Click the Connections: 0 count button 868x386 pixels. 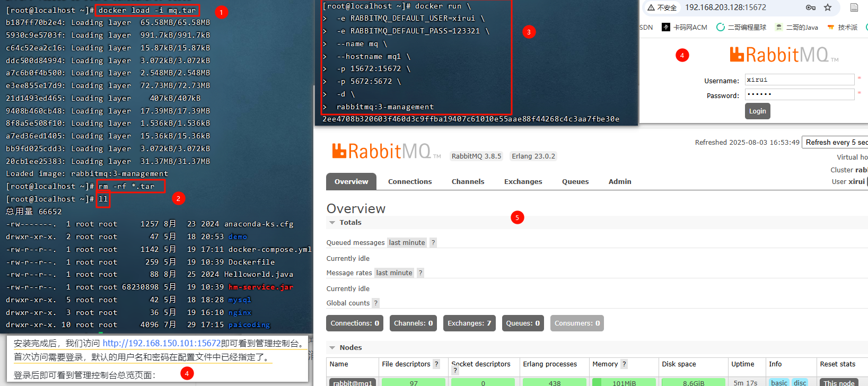[355, 323]
